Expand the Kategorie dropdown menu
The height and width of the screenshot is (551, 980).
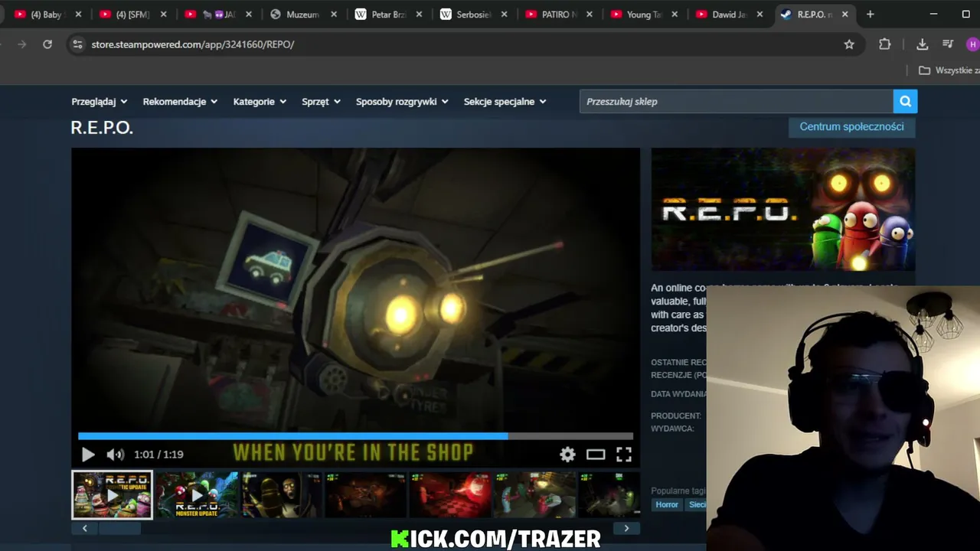(x=260, y=102)
